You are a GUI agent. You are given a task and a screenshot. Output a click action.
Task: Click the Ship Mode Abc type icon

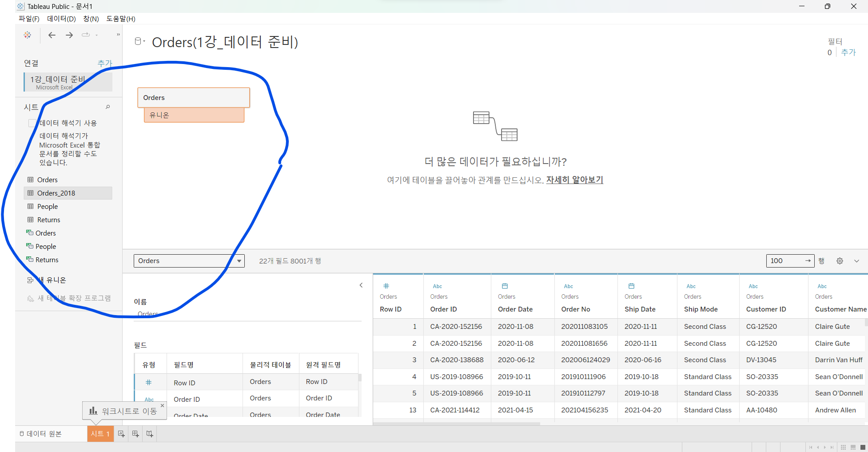point(691,286)
